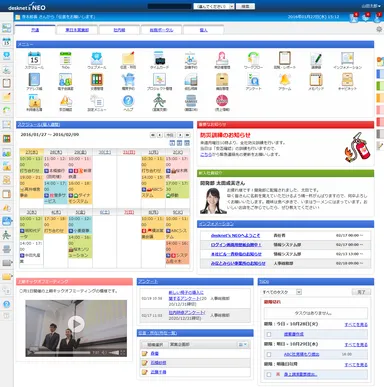Select the second portal tab
This screenshot has width=384, height=387.
[x=77, y=30]
